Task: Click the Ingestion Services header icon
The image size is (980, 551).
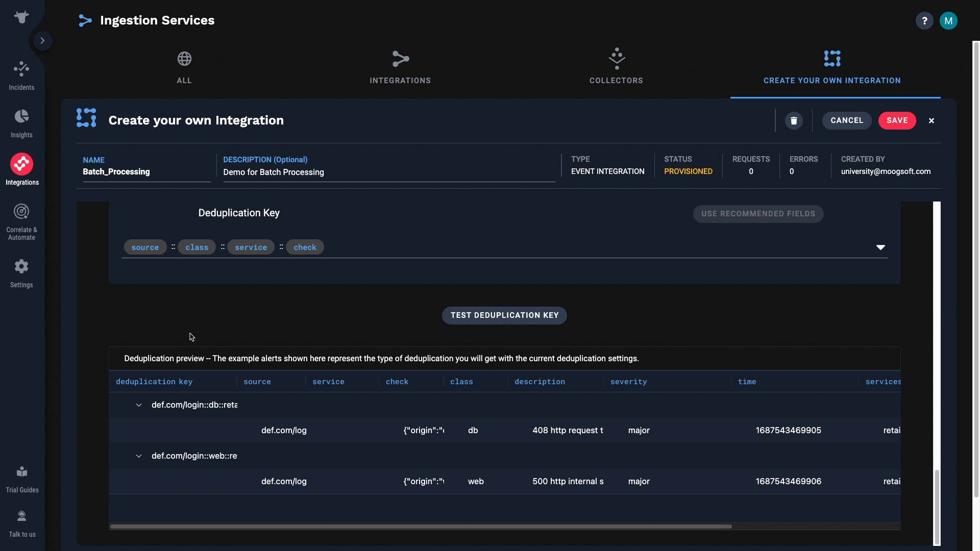Action: tap(85, 20)
